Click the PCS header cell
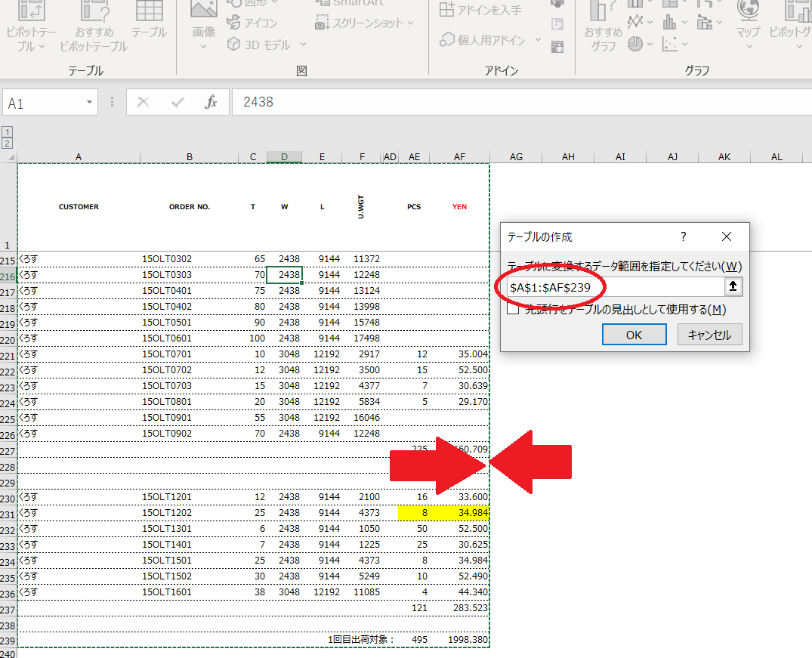This screenshot has width=812, height=658. pos(414,207)
